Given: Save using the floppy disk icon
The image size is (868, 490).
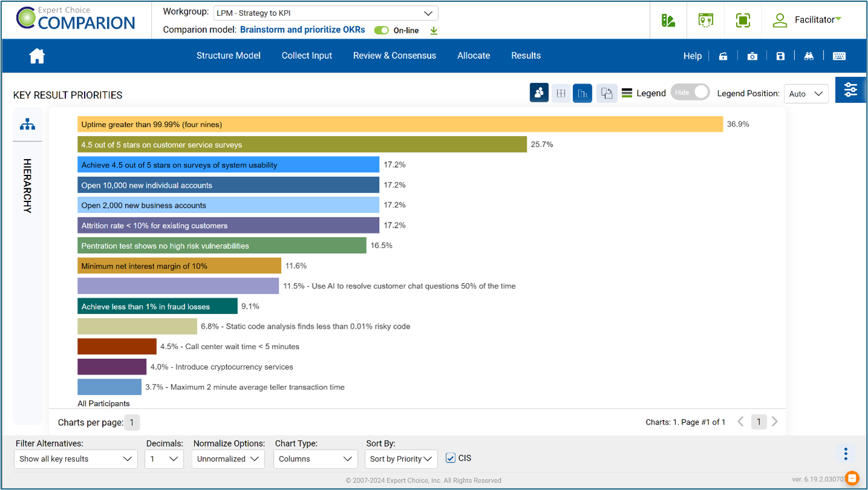Looking at the screenshot, I should tap(780, 56).
